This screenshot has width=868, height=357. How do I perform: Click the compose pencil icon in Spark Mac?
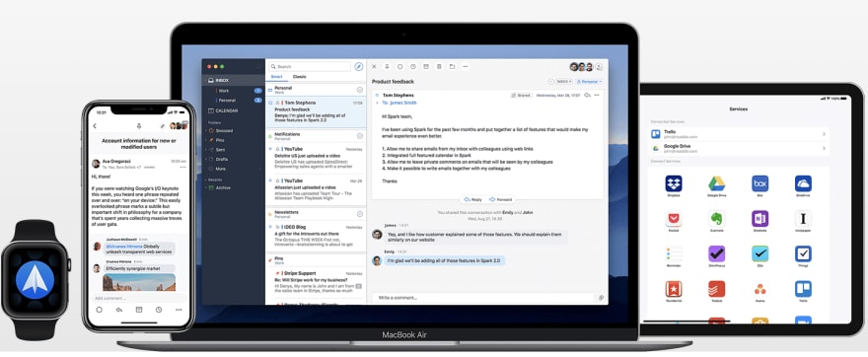click(359, 66)
